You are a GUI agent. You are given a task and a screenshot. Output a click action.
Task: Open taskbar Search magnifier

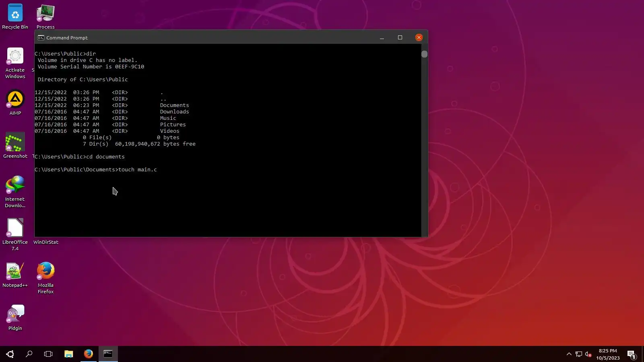click(29, 354)
